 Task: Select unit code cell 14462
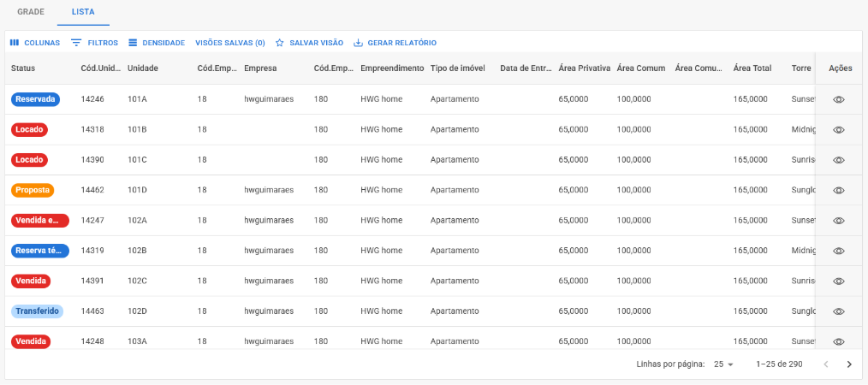coord(92,190)
